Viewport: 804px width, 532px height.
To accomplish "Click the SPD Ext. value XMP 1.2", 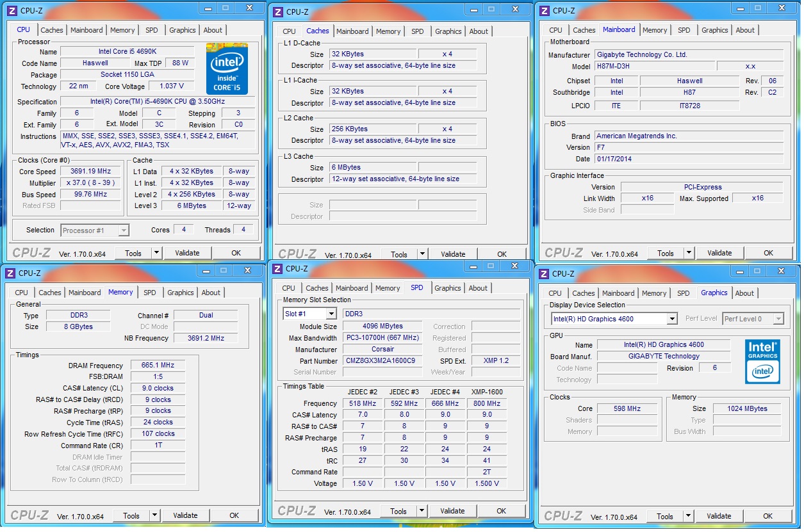I will 495,360.
